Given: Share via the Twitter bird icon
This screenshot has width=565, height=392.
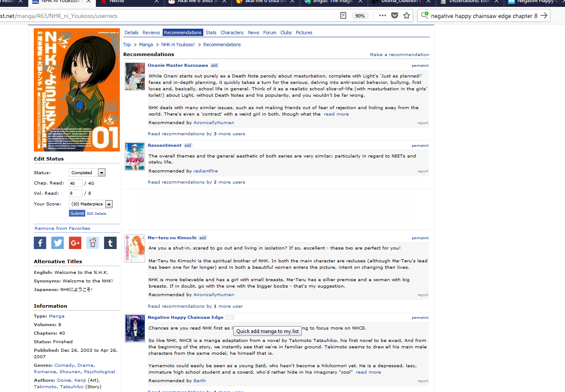Looking at the screenshot, I should click(57, 243).
